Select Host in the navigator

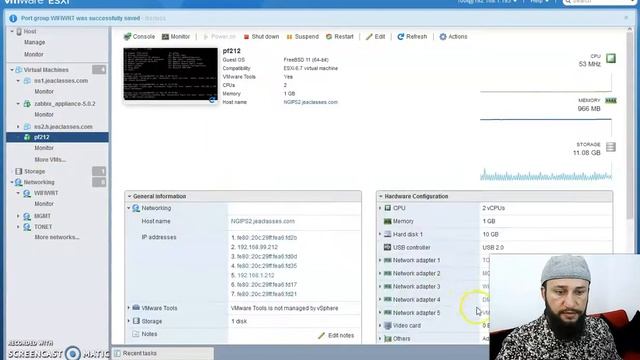30,31
